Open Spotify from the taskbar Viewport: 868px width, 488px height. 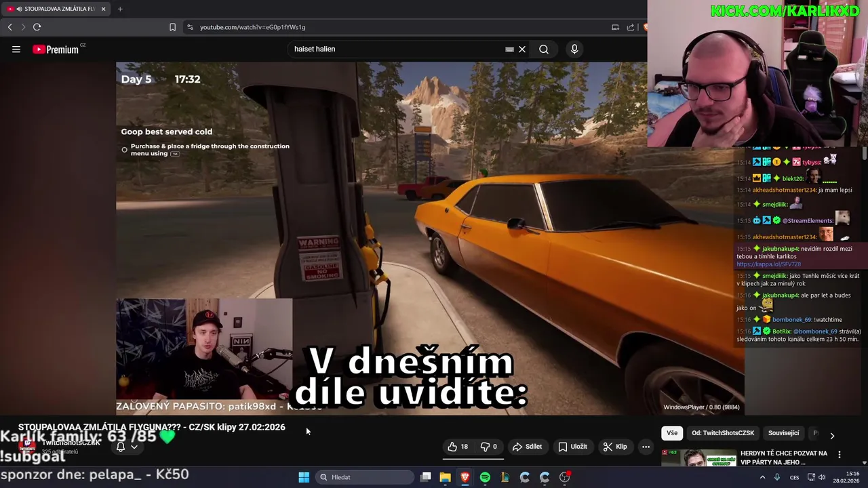coord(485,477)
